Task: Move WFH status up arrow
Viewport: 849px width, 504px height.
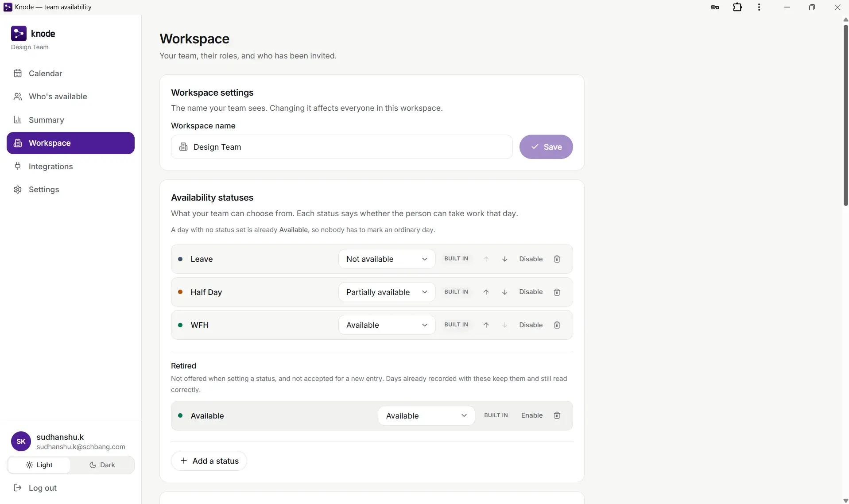Action: click(x=486, y=325)
